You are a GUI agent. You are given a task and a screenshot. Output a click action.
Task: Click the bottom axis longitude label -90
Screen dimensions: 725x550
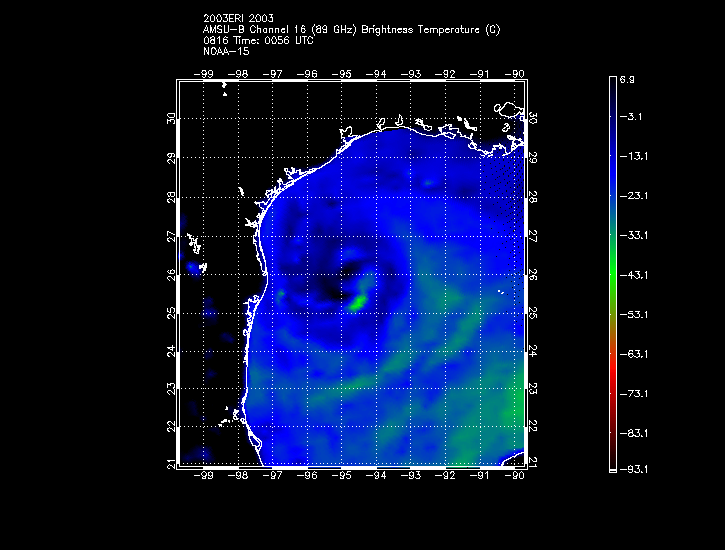[x=515, y=475]
